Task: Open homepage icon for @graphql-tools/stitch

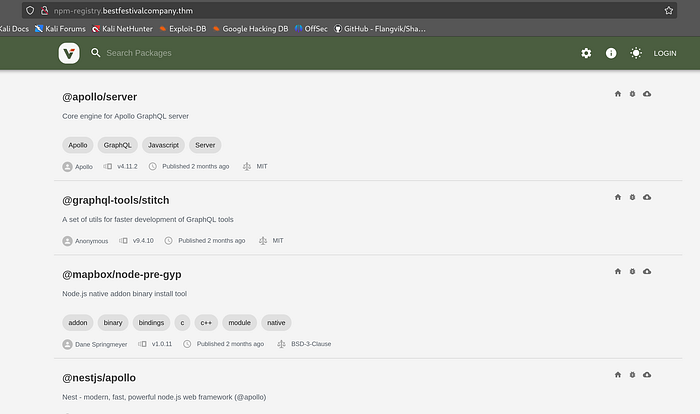Action: coord(618,197)
